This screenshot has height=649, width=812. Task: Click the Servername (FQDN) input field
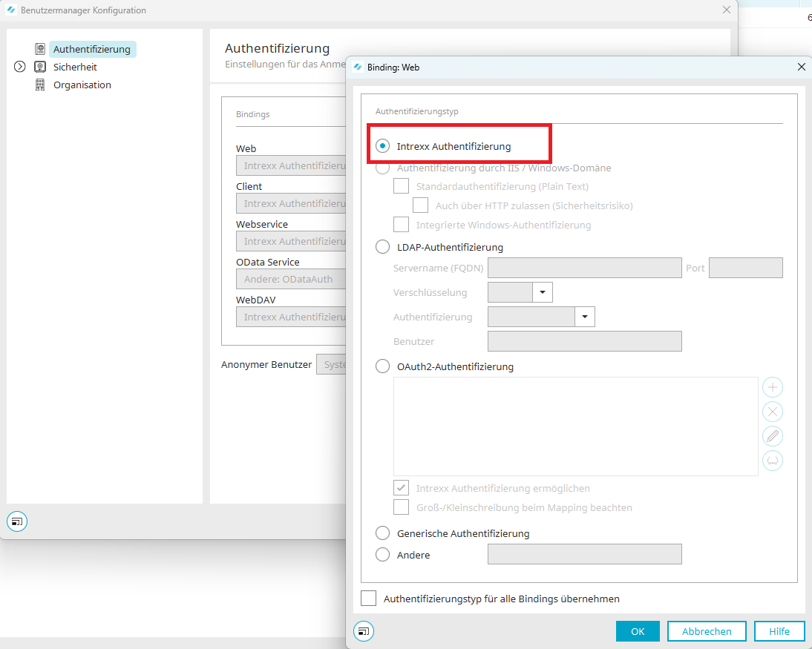(584, 268)
